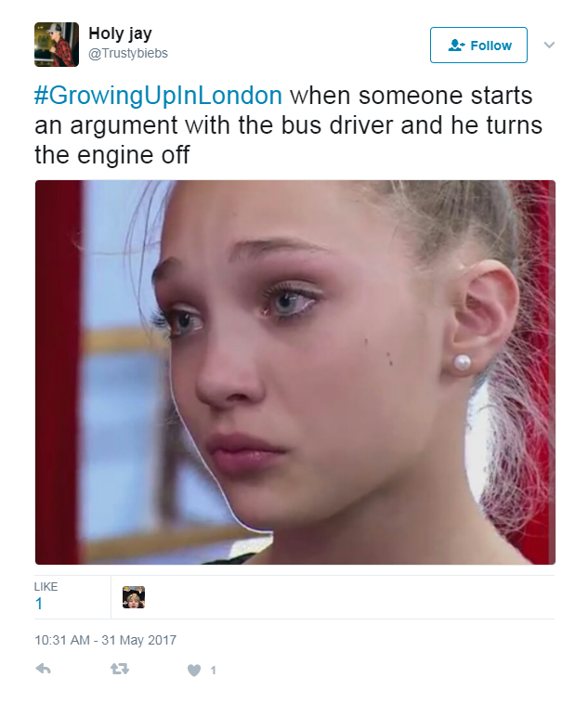
Task: Like the tweet with the heart icon
Action: pos(193,671)
